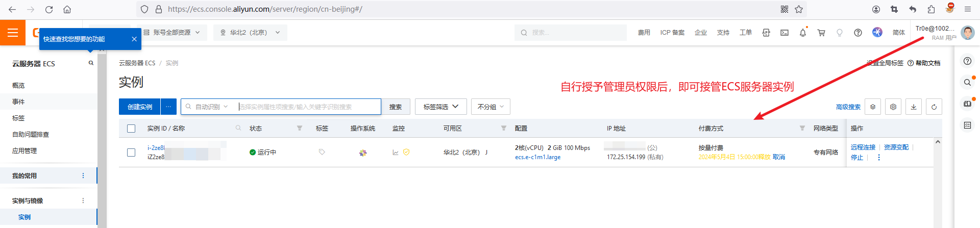Open 费用 in top navigation
980x228 pixels.
644,33
